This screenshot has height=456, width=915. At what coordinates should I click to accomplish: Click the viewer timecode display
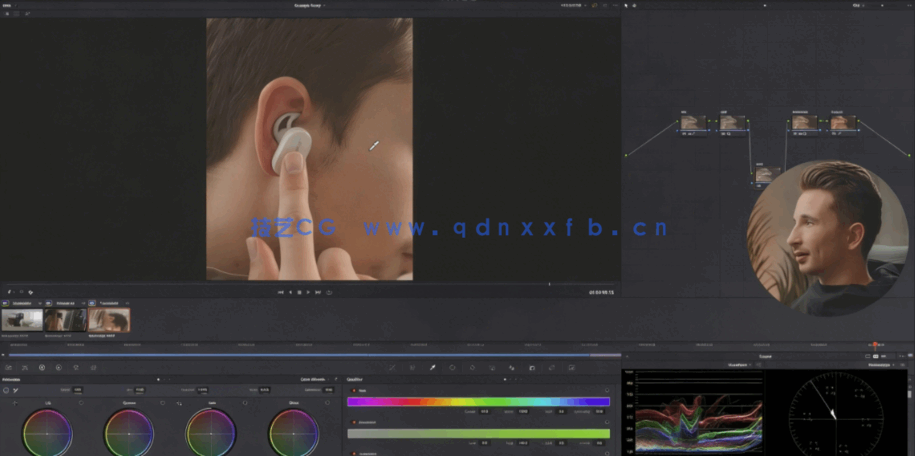602,293
